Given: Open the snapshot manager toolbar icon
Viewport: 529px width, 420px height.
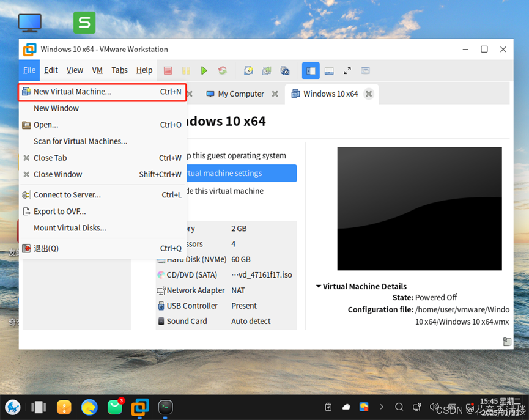Looking at the screenshot, I should coord(285,70).
